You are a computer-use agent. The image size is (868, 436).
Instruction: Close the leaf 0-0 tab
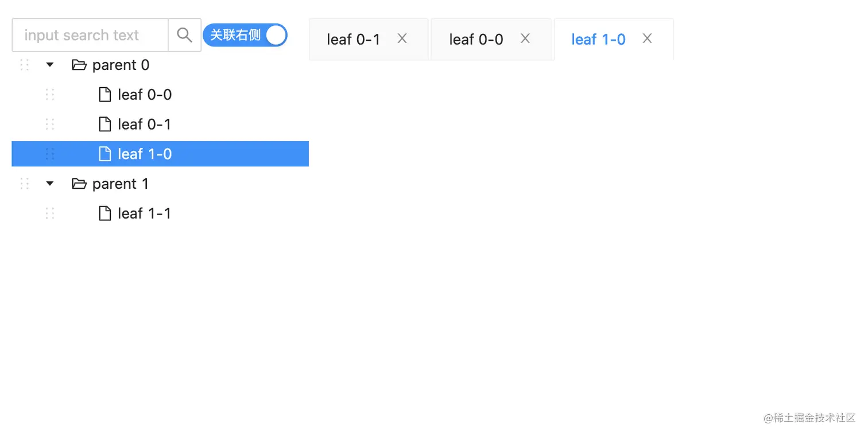pos(525,38)
